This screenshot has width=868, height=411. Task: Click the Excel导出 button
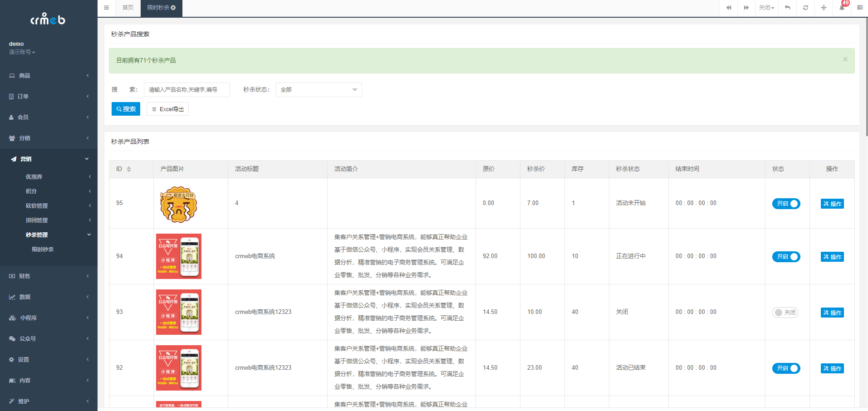coord(167,109)
